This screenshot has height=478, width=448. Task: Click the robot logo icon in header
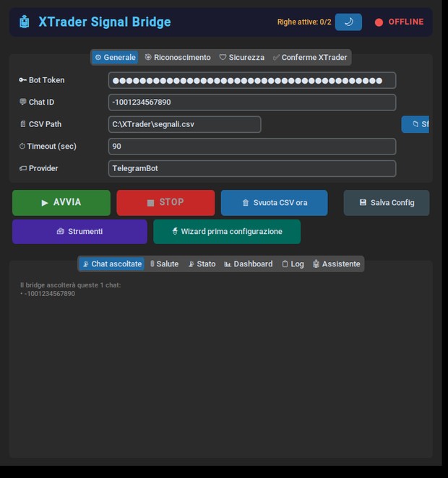(24, 22)
